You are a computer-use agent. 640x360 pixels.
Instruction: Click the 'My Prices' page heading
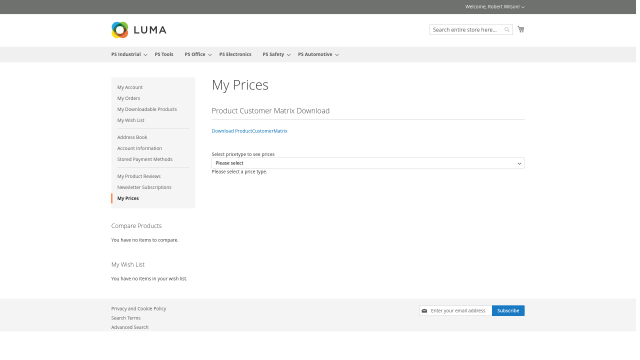[240, 85]
